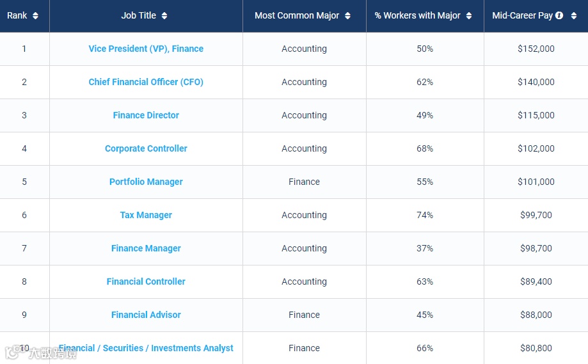Open Portfolio Manager link

point(146,182)
